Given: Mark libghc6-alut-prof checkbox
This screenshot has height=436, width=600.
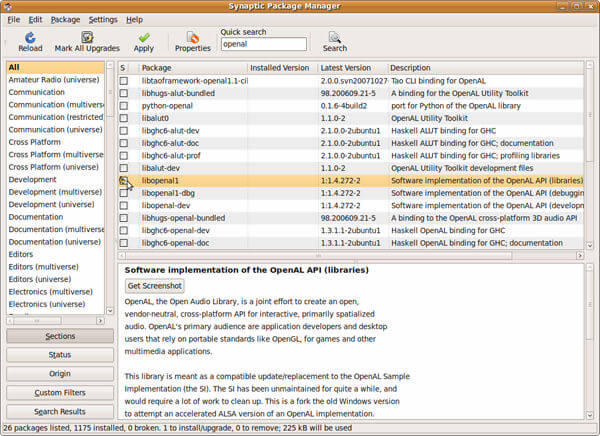Looking at the screenshot, I should click(x=124, y=155).
